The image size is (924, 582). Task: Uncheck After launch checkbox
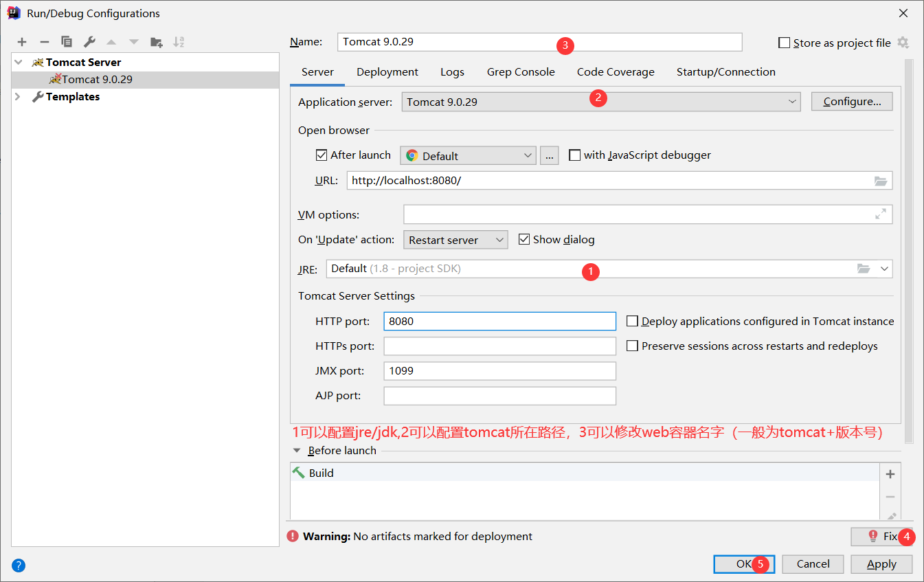pyautogui.click(x=322, y=155)
